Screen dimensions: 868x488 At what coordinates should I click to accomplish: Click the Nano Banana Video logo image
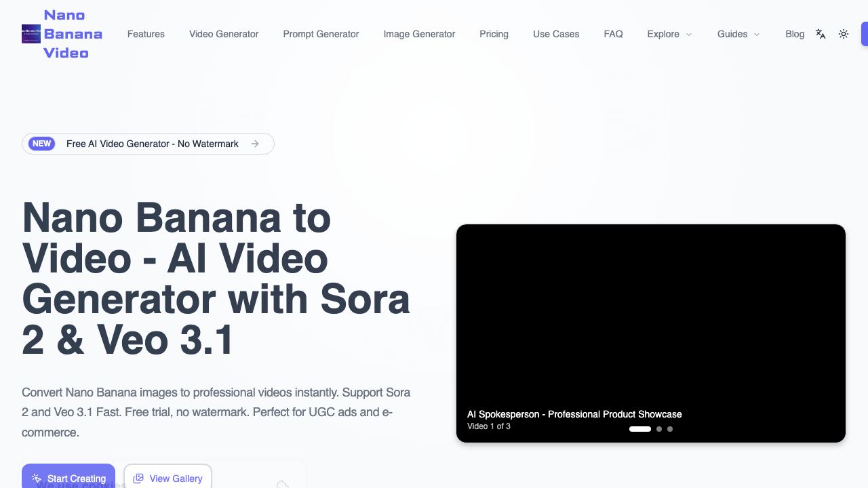pyautogui.click(x=31, y=34)
